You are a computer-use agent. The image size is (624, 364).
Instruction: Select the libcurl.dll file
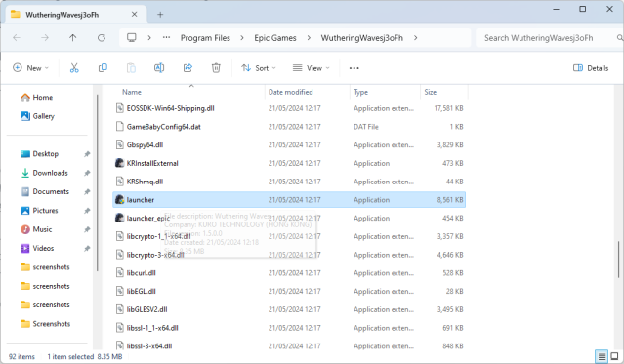click(x=289, y=273)
